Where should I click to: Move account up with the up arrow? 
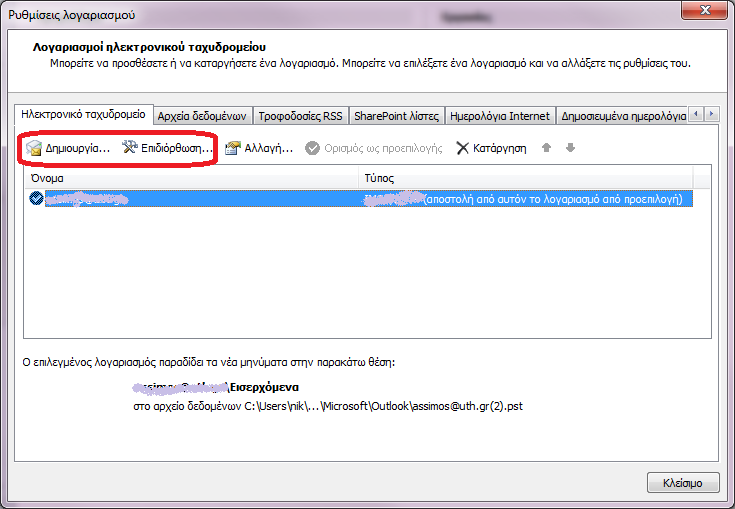tap(546, 148)
